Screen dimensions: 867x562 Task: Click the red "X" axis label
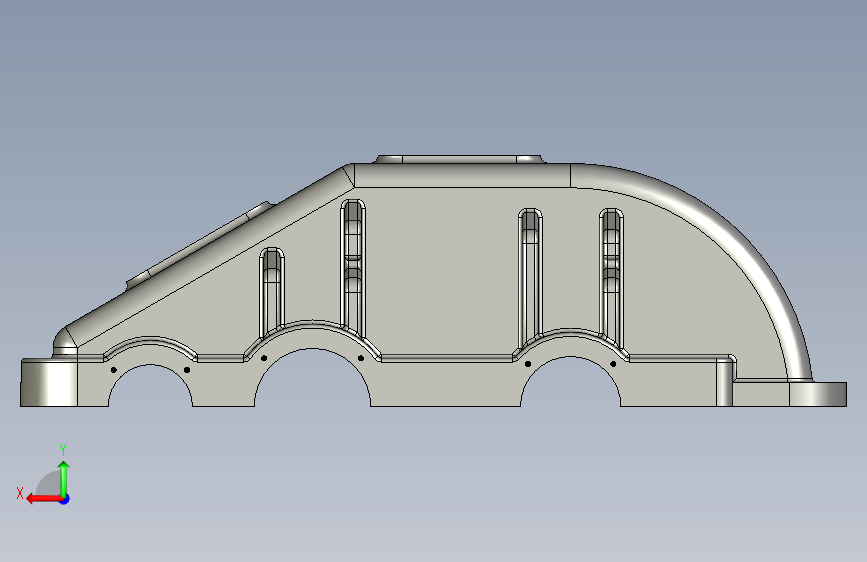click(20, 493)
